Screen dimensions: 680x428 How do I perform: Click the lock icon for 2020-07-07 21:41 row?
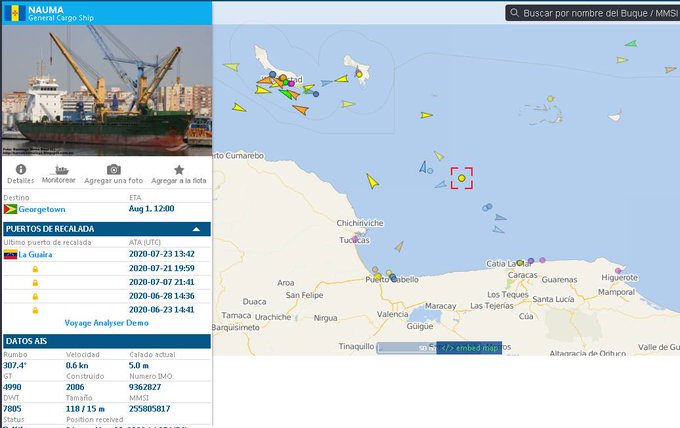[35, 283]
